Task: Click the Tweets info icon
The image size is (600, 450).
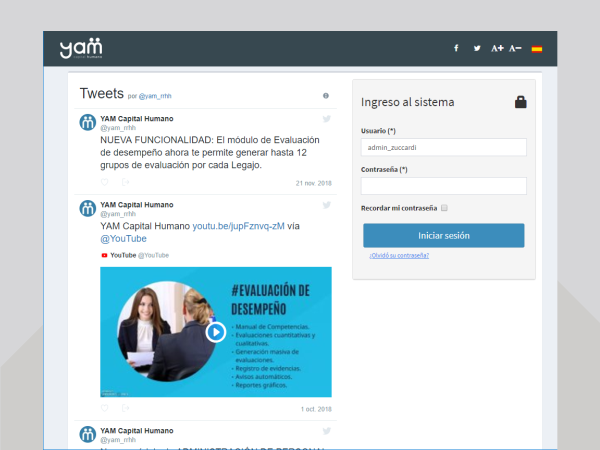Action: pyautogui.click(x=326, y=96)
